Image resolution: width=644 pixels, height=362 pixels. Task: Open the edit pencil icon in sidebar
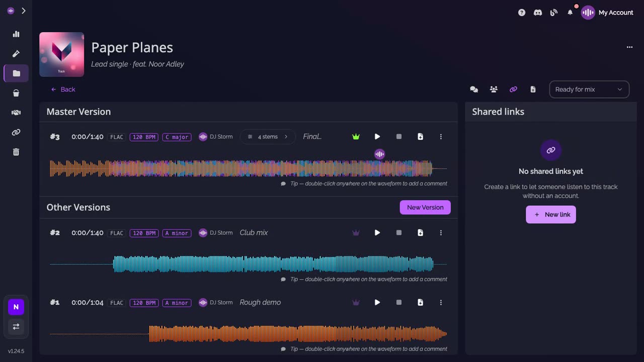tap(16, 54)
